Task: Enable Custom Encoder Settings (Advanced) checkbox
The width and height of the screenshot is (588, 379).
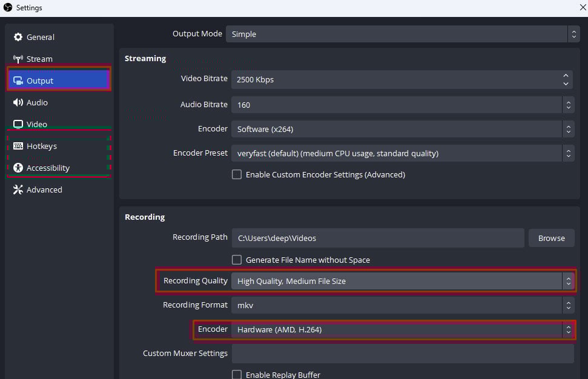Action: (237, 175)
